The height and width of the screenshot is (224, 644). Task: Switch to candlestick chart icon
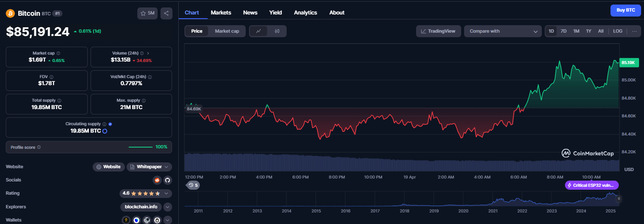277,31
